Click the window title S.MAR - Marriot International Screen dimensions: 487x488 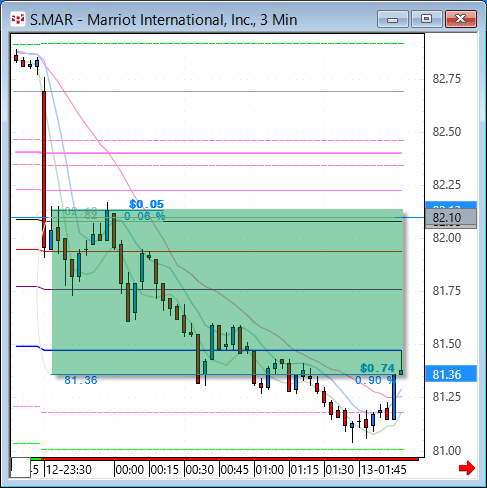click(164, 20)
